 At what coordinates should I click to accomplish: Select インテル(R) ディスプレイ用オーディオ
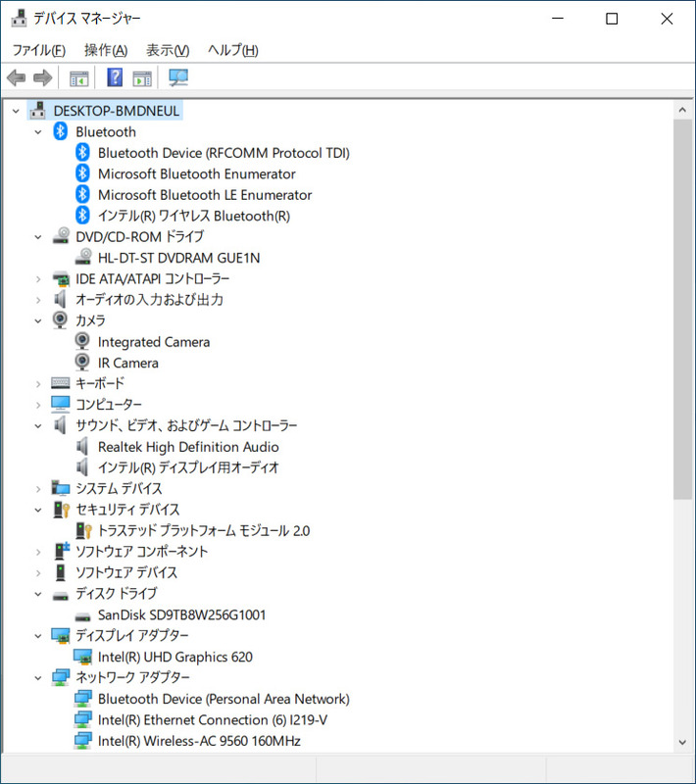click(x=188, y=467)
